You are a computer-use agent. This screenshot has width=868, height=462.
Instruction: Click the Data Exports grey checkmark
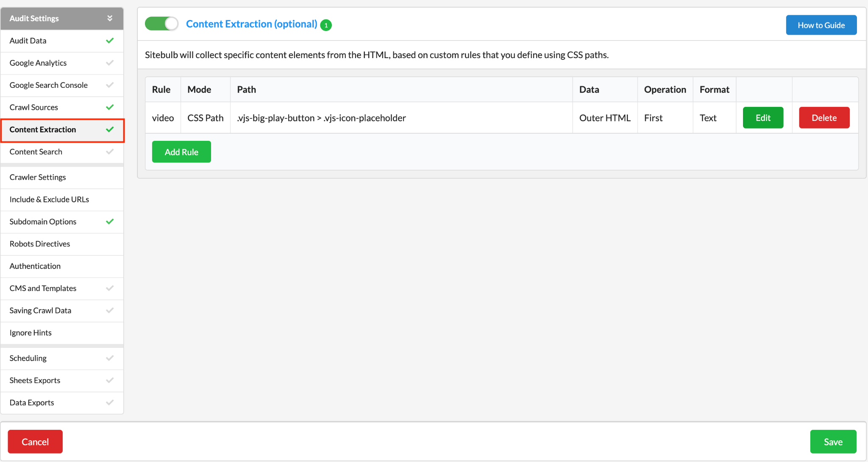110,403
